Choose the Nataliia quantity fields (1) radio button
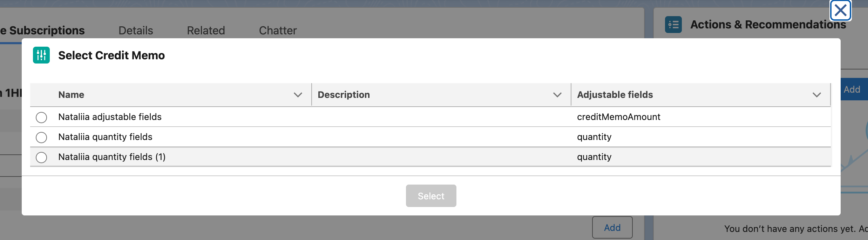Viewport: 868px width, 240px height. (x=41, y=157)
